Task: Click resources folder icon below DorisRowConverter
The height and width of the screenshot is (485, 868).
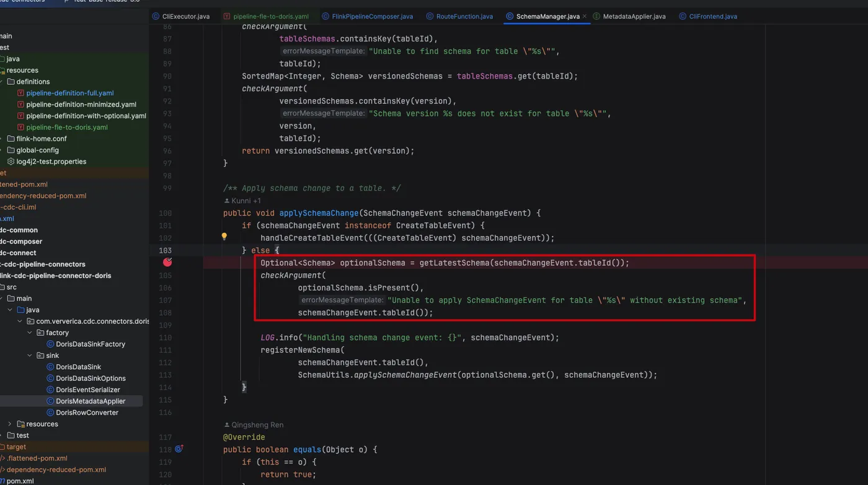Action: click(20, 424)
